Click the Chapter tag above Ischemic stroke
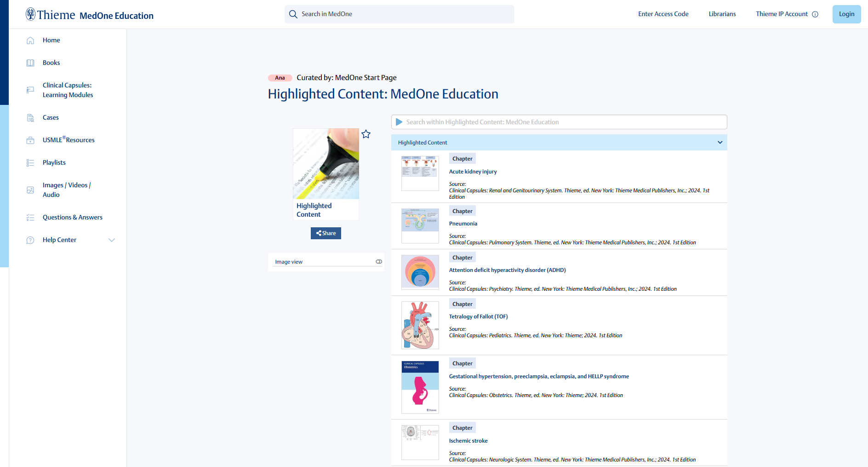Image resolution: width=868 pixels, height=467 pixels. point(463,428)
